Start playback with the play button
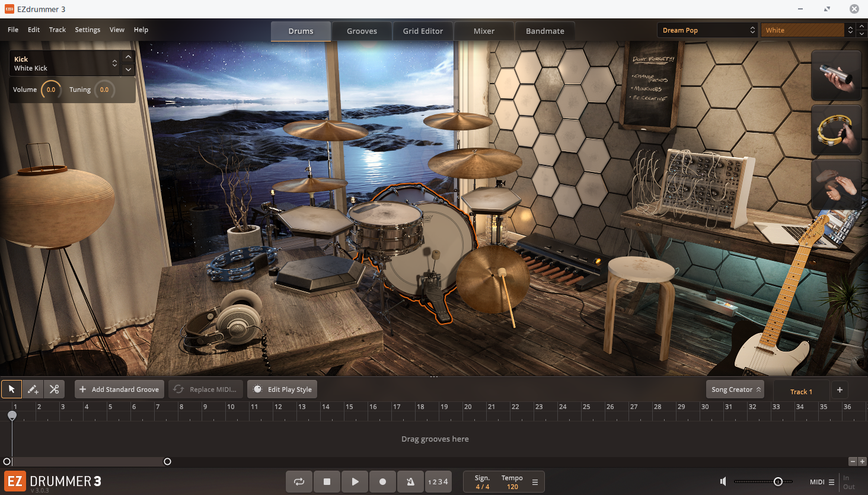 (x=355, y=482)
